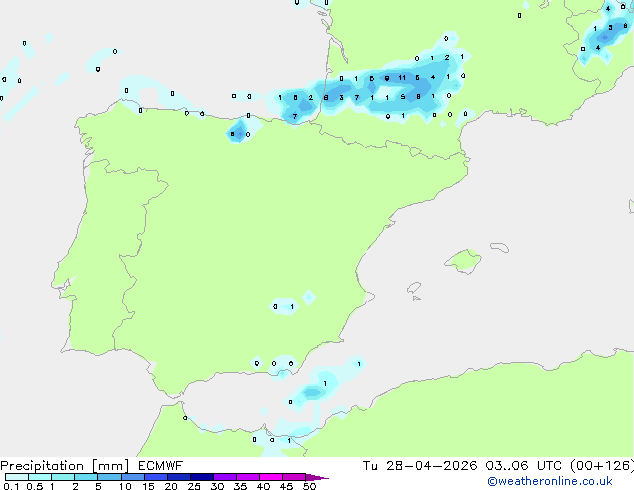Select the 20–25 mm dark blue swatch

click(x=178, y=477)
